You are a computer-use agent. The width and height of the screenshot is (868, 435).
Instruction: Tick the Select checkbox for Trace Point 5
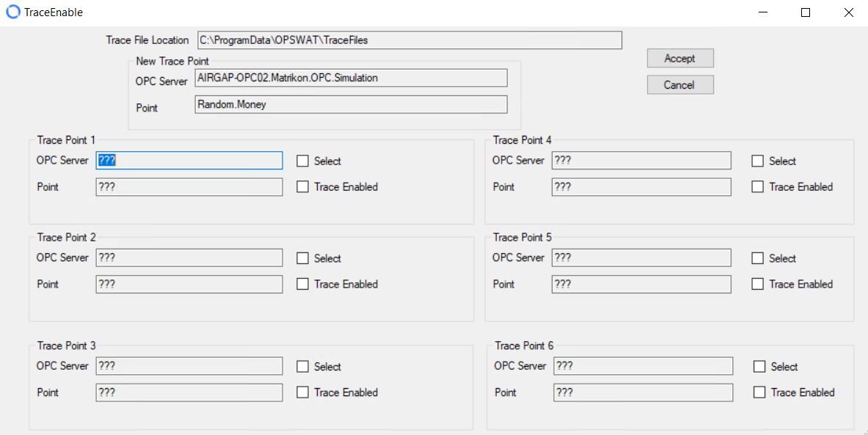[757, 258]
